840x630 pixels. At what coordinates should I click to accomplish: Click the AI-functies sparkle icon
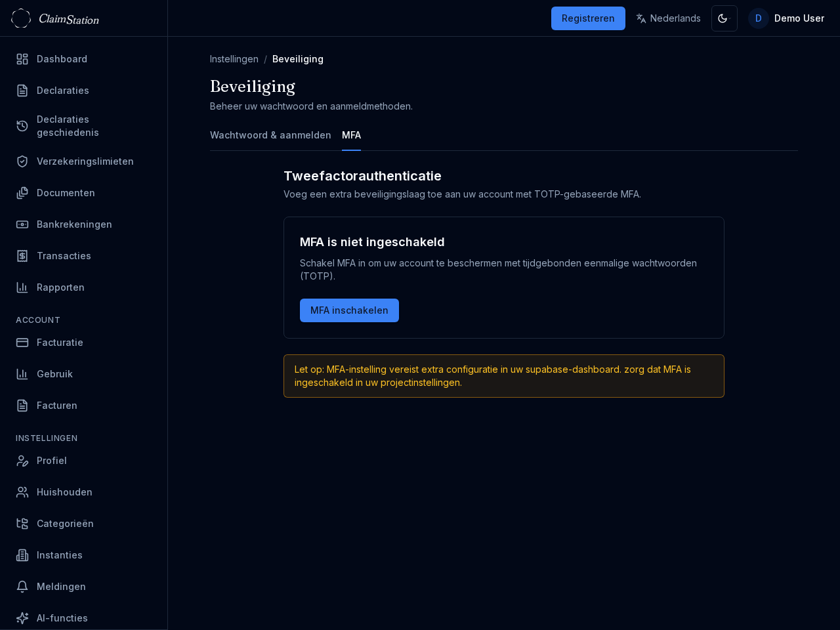click(22, 618)
